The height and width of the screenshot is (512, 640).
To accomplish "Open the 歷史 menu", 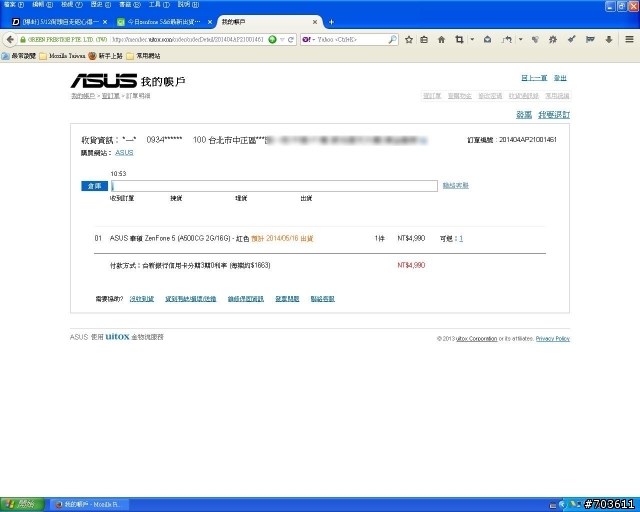I will pyautogui.click(x=101, y=4).
